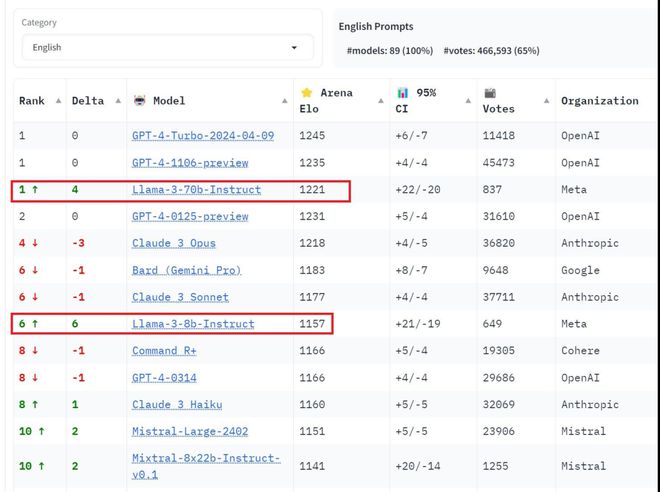The width and height of the screenshot is (660, 492).
Task: Open the Mixtral-8x22b-Instruct-v0.1 link
Action: click(206, 465)
